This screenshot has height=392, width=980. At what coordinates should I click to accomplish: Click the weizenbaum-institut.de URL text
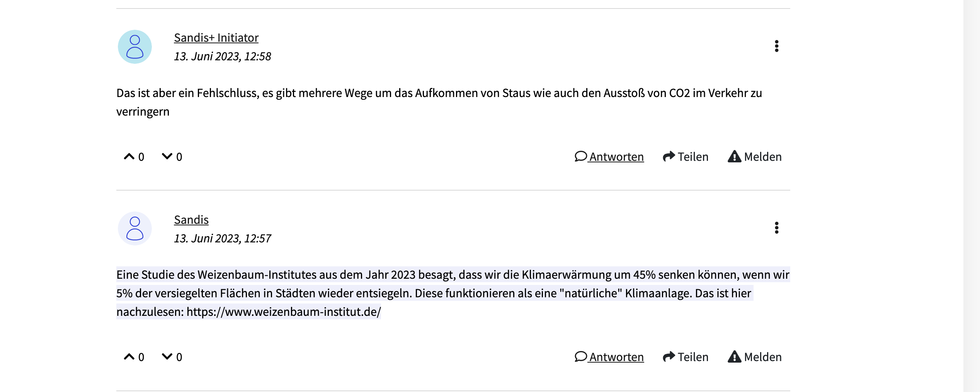pyautogui.click(x=284, y=312)
